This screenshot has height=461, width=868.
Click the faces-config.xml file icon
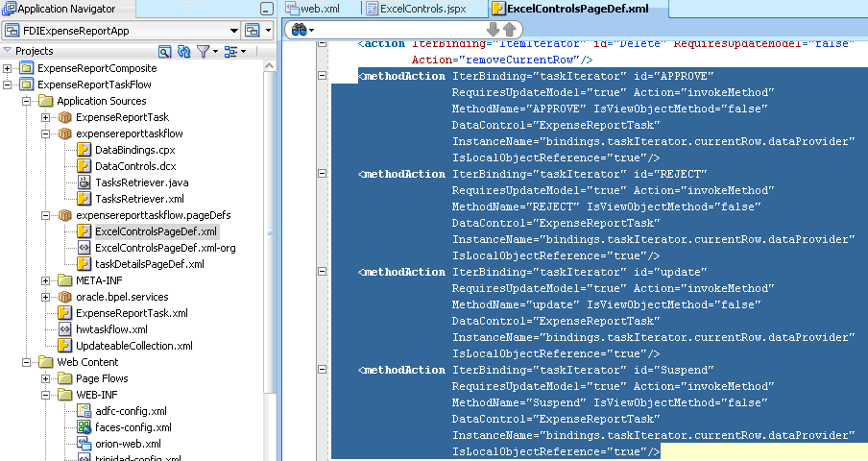pos(84,427)
